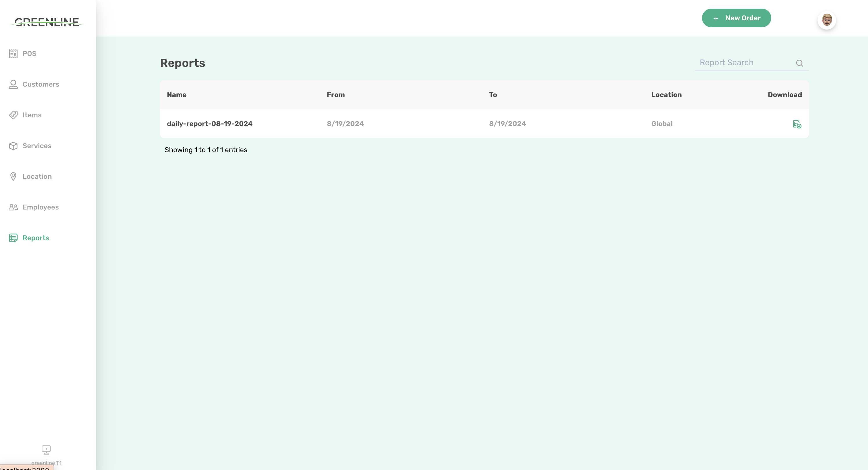The height and width of the screenshot is (470, 868).
Task: Download the daily-report-08-19-2024 file
Action: tap(797, 124)
